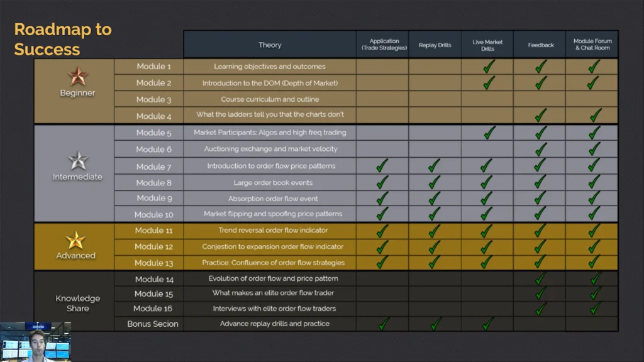Click the Knowledge Share section label
This screenshot has width=644, height=362.
click(x=77, y=304)
